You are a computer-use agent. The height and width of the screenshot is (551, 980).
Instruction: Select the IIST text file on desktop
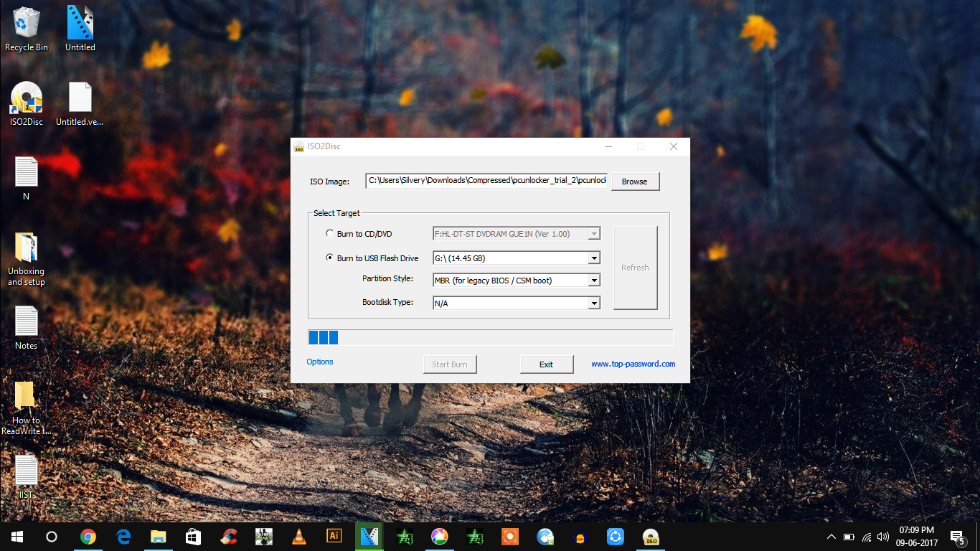click(27, 477)
